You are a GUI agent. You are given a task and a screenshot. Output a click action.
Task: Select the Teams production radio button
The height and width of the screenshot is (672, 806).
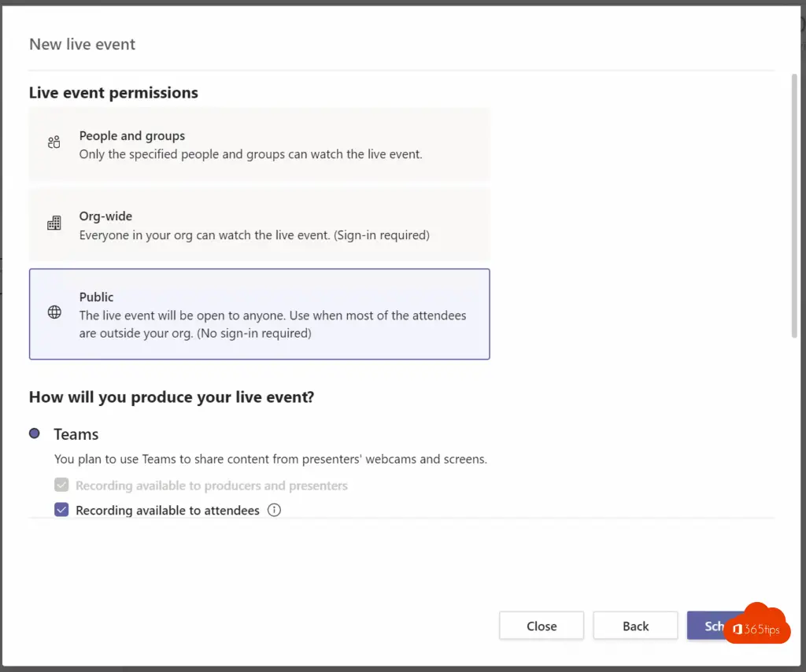point(35,434)
